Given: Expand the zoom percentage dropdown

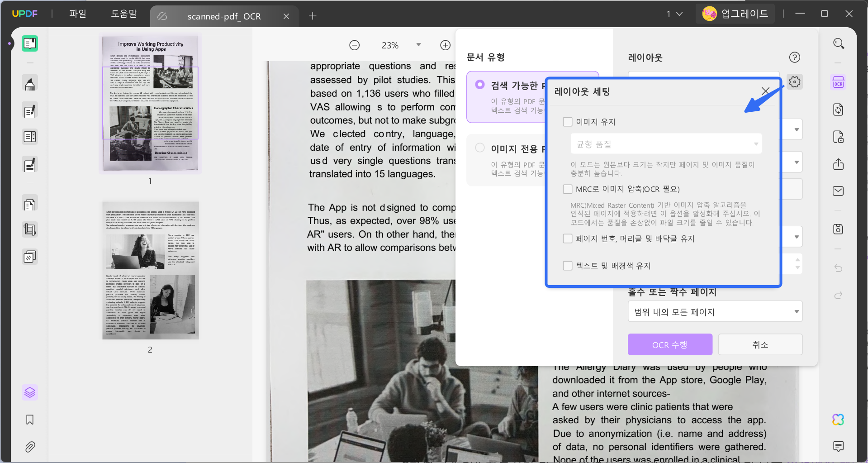Looking at the screenshot, I should point(418,45).
